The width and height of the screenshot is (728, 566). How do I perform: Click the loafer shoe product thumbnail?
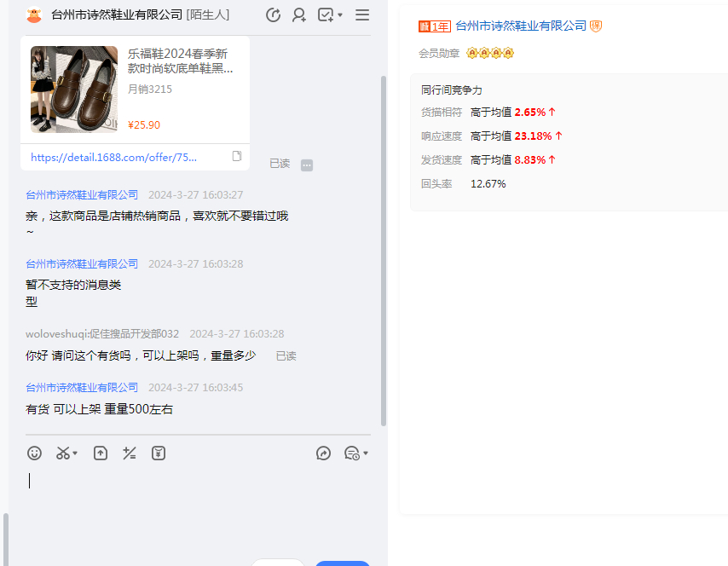click(x=74, y=90)
